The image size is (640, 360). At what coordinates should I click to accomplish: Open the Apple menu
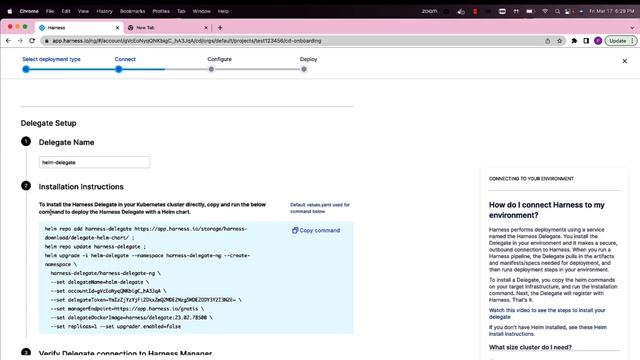[10, 11]
